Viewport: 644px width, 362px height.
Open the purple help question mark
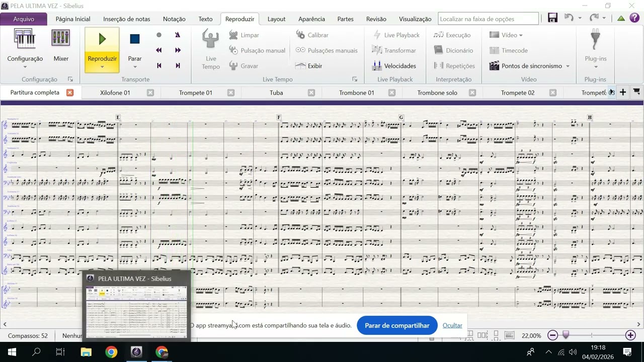(634, 18)
